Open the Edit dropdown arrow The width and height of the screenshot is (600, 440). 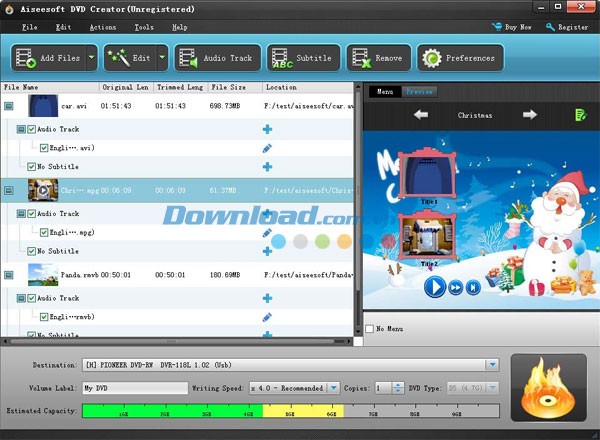point(162,58)
